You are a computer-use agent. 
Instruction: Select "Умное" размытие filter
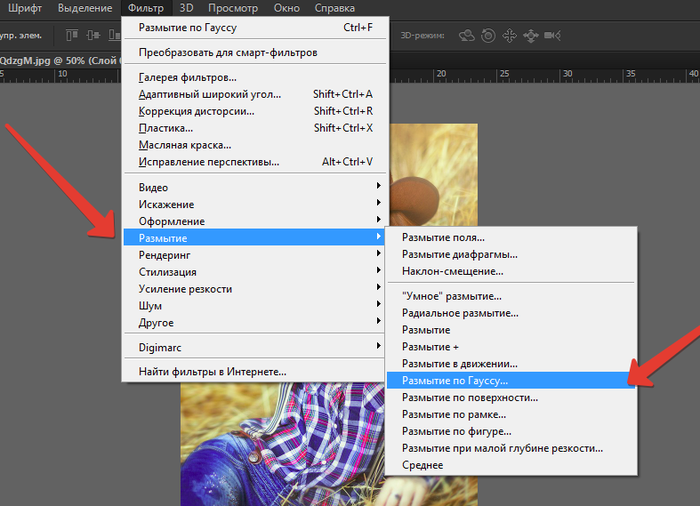click(511, 297)
